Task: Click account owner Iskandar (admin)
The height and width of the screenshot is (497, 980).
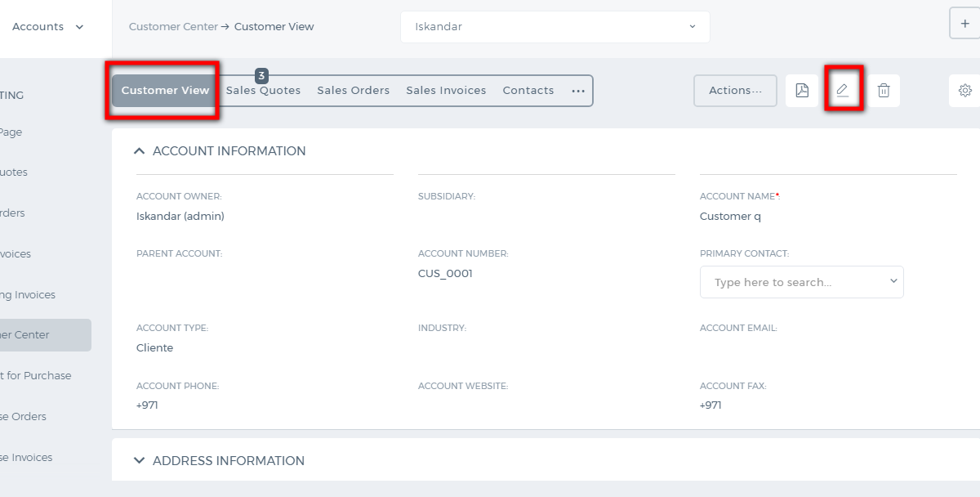Action: 180,217
